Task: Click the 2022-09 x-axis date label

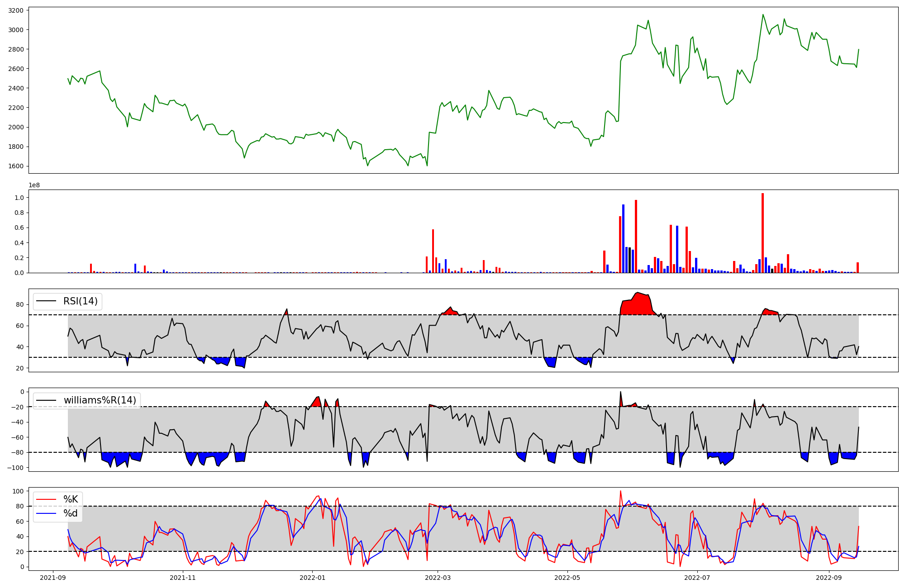Action: 829,578
